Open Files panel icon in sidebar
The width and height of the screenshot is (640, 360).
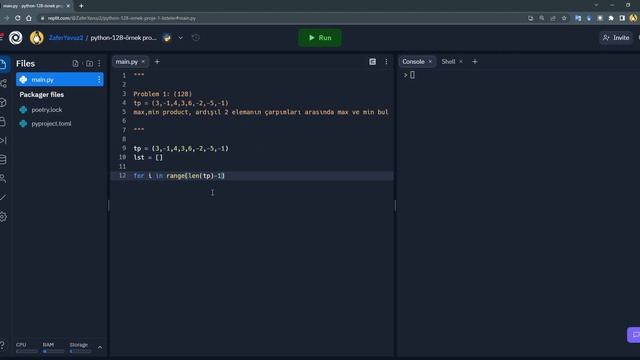3,64
